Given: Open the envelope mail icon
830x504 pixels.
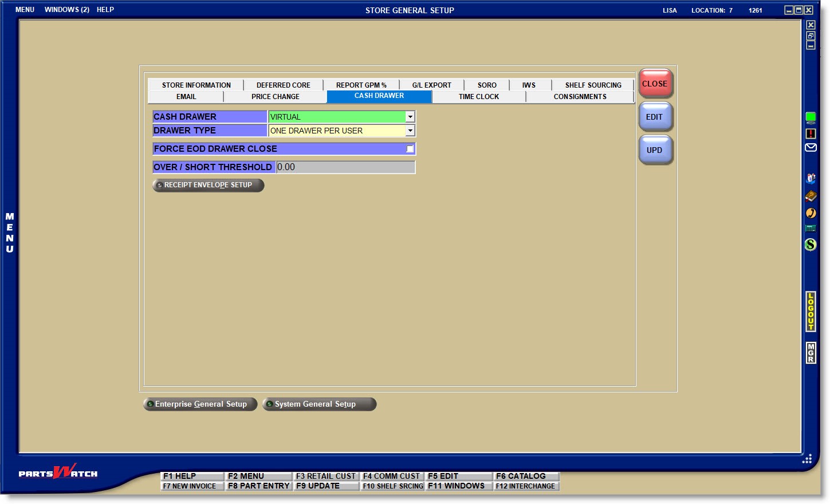Looking at the screenshot, I should tap(811, 148).
